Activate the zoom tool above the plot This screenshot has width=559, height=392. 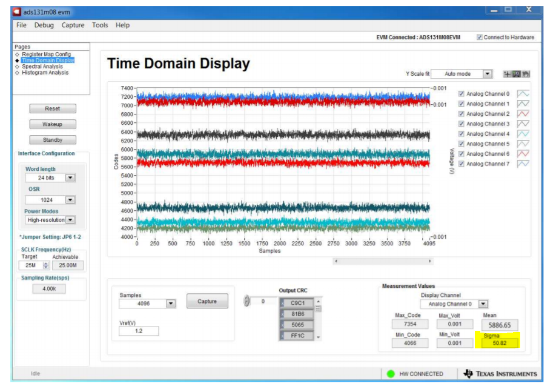517,73
